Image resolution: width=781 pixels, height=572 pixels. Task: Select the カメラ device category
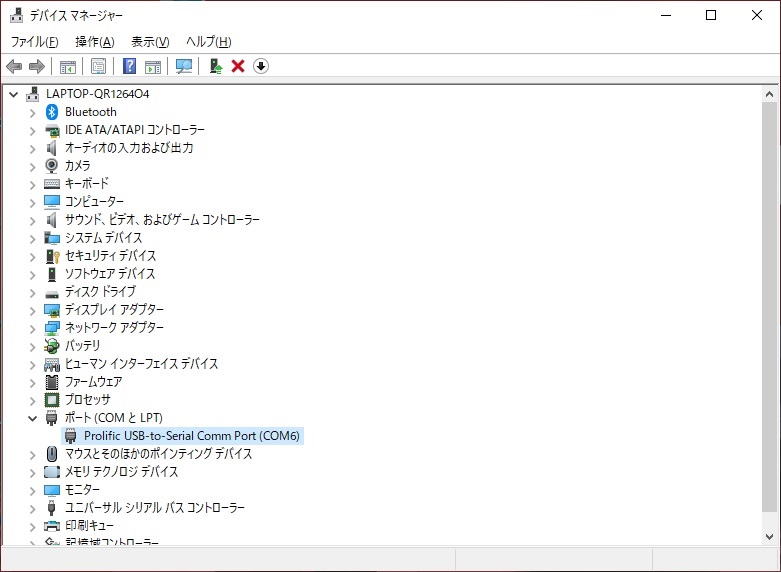(x=77, y=166)
